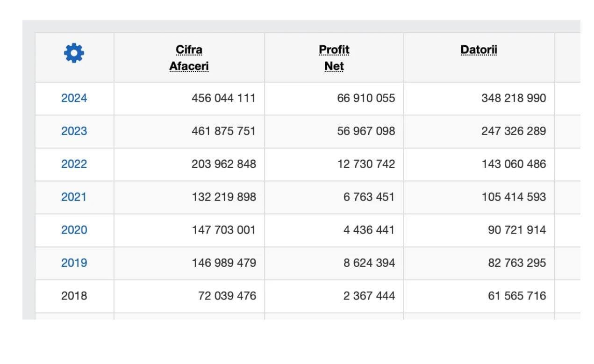Click the 2018 year row label

pyautogui.click(x=74, y=296)
